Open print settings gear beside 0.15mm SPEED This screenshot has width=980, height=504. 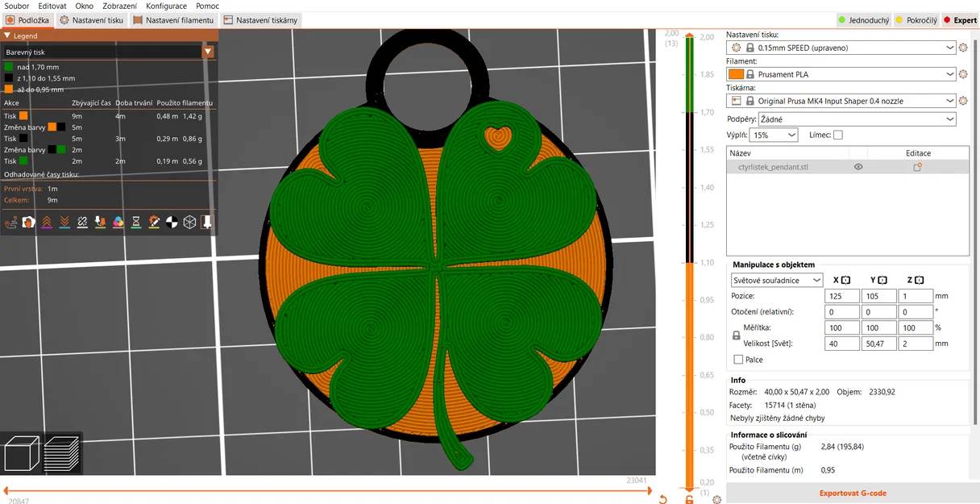(x=963, y=48)
